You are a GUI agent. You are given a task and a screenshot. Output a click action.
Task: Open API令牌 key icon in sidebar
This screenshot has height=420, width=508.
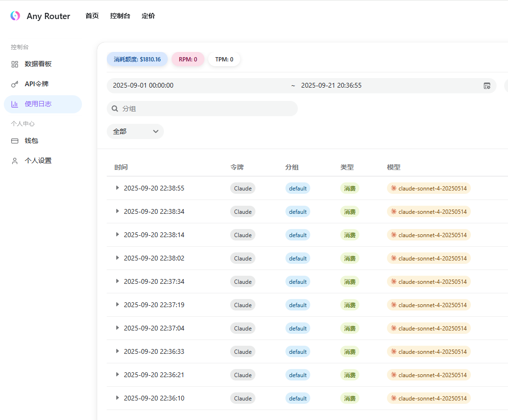click(x=15, y=84)
